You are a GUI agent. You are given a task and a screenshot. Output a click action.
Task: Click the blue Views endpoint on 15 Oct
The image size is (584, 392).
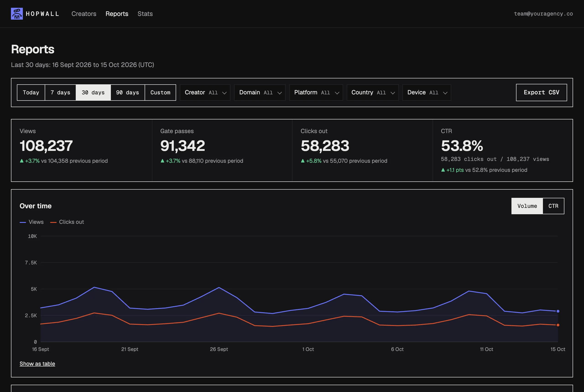point(558,311)
